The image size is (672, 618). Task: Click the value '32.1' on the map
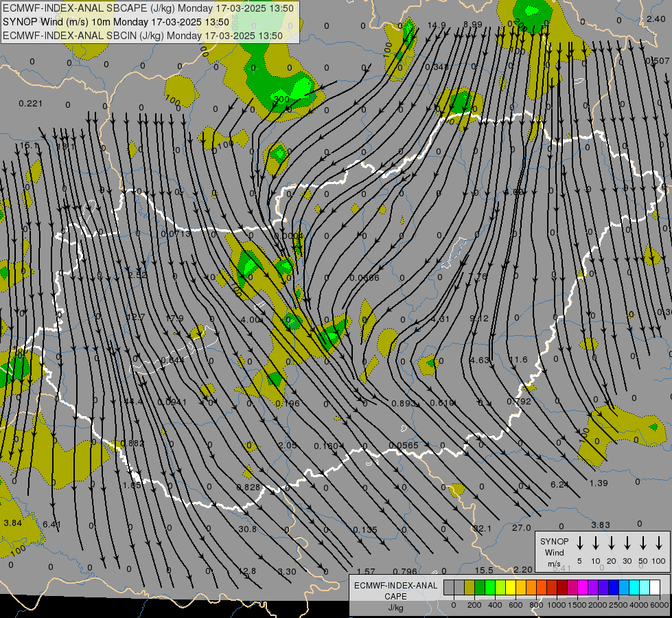coord(482,528)
